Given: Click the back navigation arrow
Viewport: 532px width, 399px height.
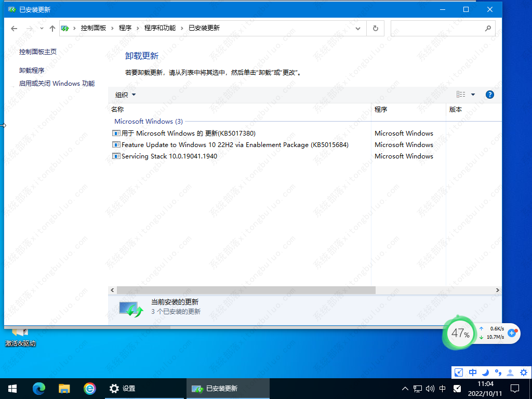Looking at the screenshot, I should tap(14, 28).
